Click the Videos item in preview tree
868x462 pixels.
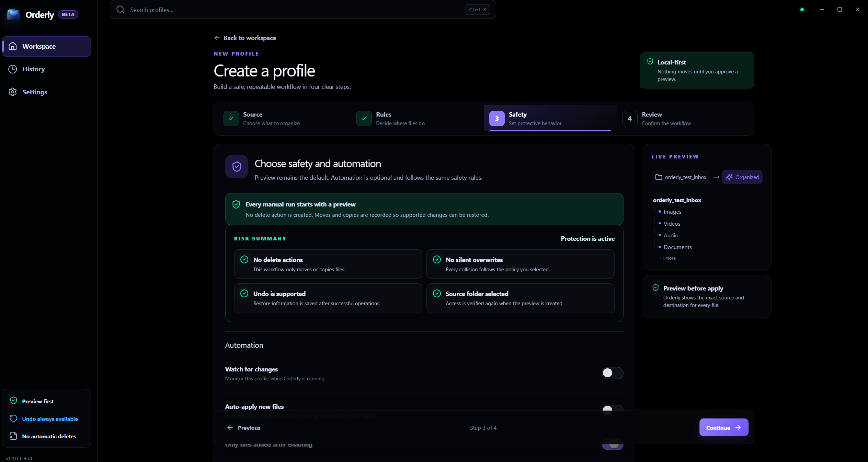[672, 224]
